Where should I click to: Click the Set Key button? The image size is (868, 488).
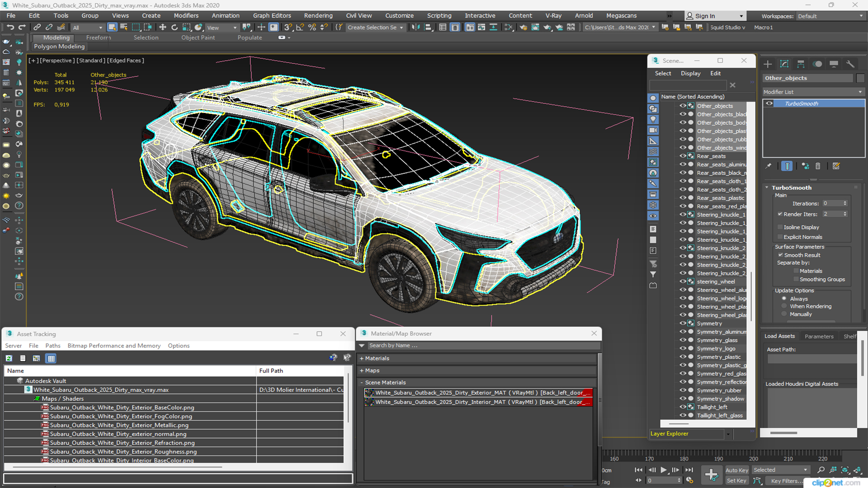(736, 481)
